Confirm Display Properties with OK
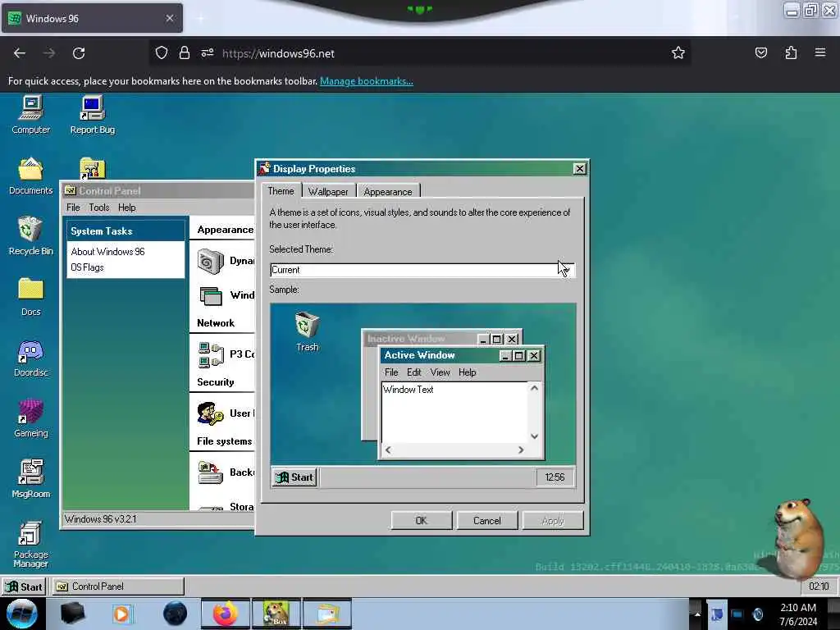Screen dimensions: 840x630 [422, 521]
